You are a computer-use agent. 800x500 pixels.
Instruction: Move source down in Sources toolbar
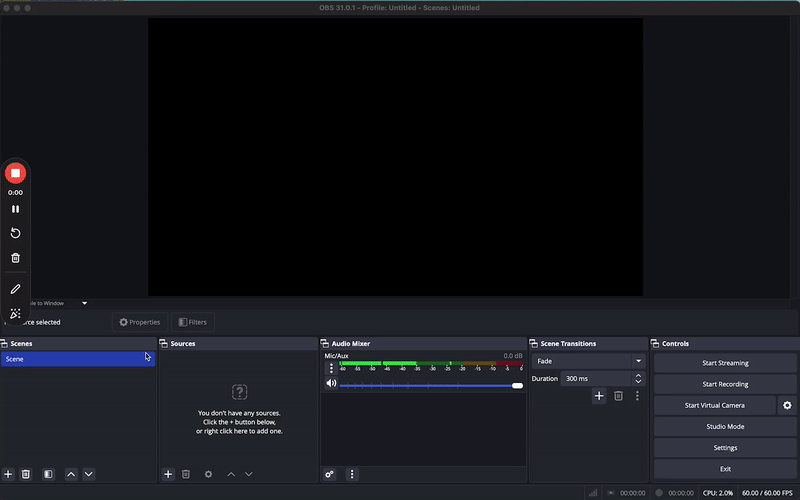coord(248,474)
